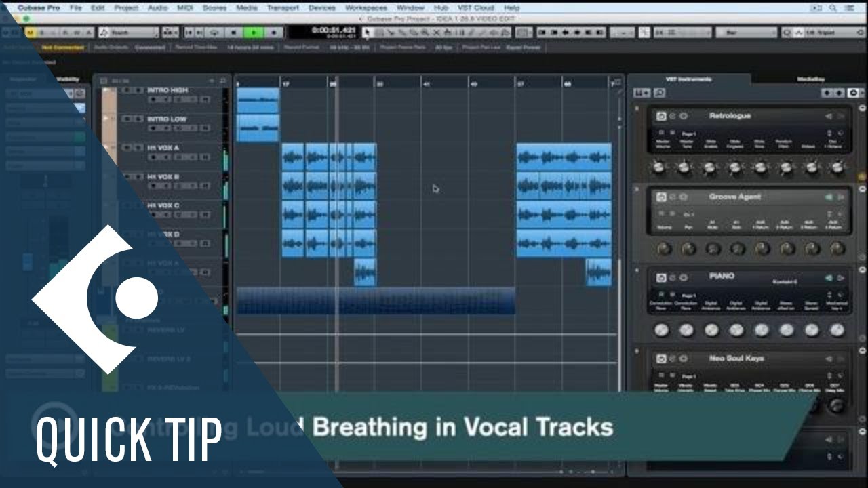Open the Edit menu
Screen dimensions: 868x488
click(x=98, y=7)
